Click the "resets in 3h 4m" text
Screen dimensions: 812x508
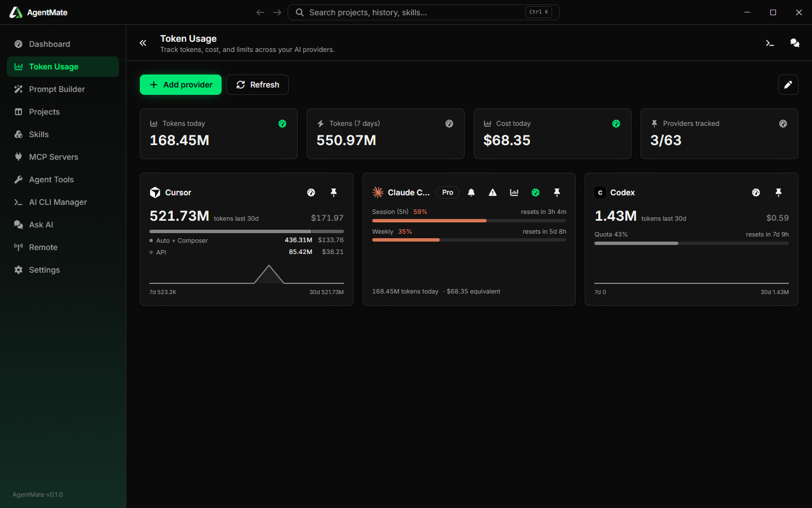544,212
